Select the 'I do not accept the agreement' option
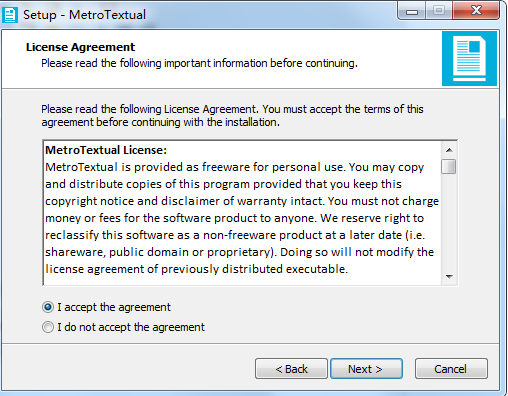Viewport: 508px width, 396px height. (x=48, y=327)
